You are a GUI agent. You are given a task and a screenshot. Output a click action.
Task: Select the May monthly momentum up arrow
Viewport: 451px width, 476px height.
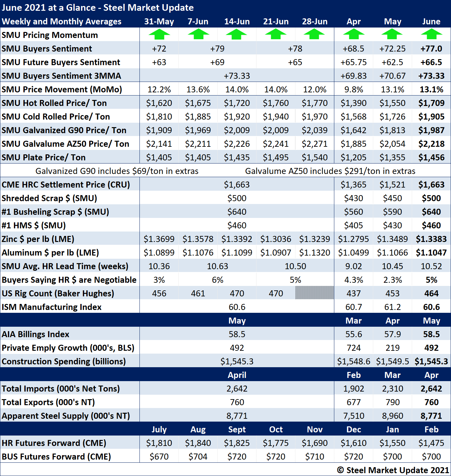392,34
